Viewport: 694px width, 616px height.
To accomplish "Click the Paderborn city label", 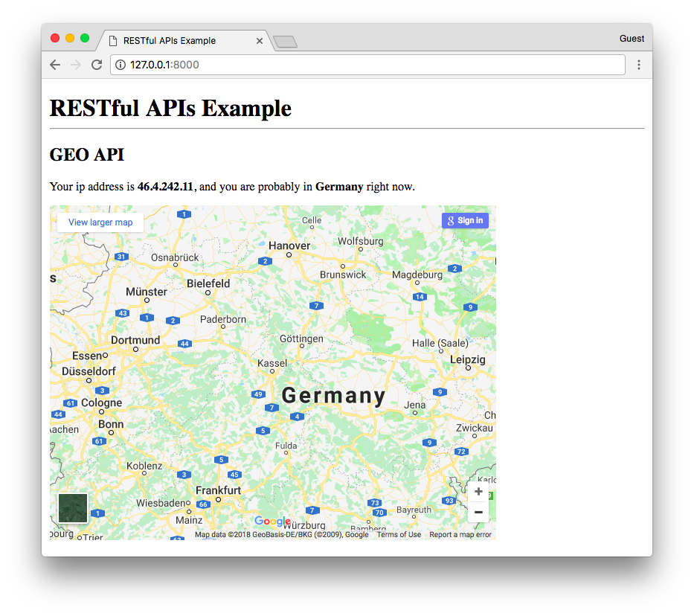I will [x=223, y=319].
